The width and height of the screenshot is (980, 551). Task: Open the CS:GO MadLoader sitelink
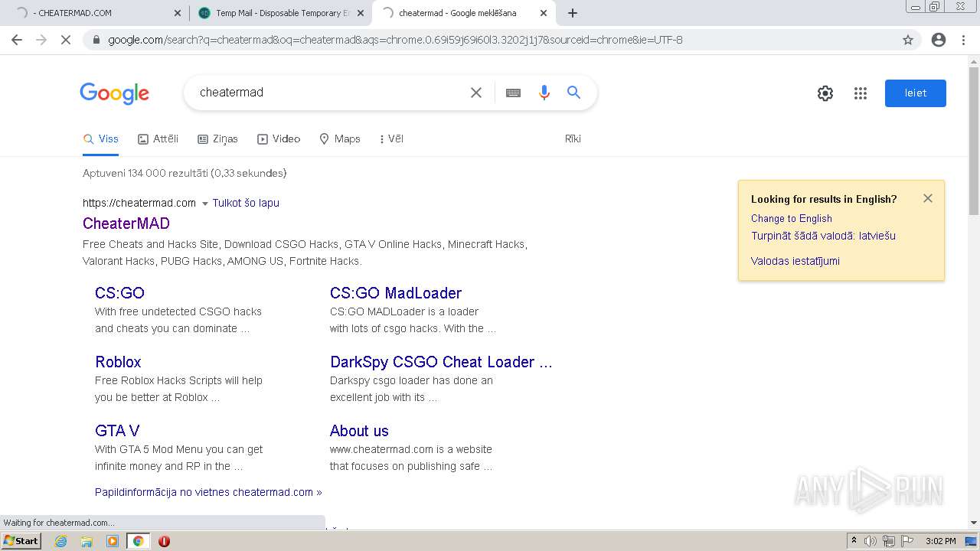point(396,293)
